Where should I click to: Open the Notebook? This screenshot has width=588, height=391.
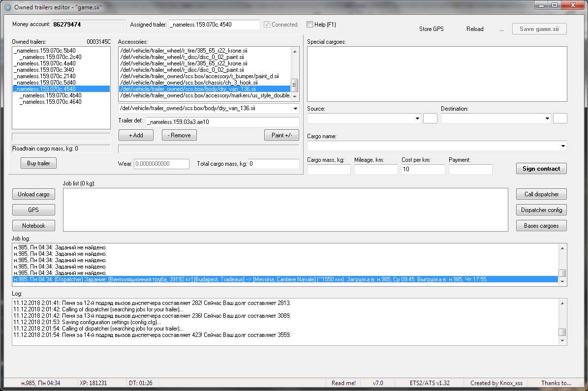33,226
